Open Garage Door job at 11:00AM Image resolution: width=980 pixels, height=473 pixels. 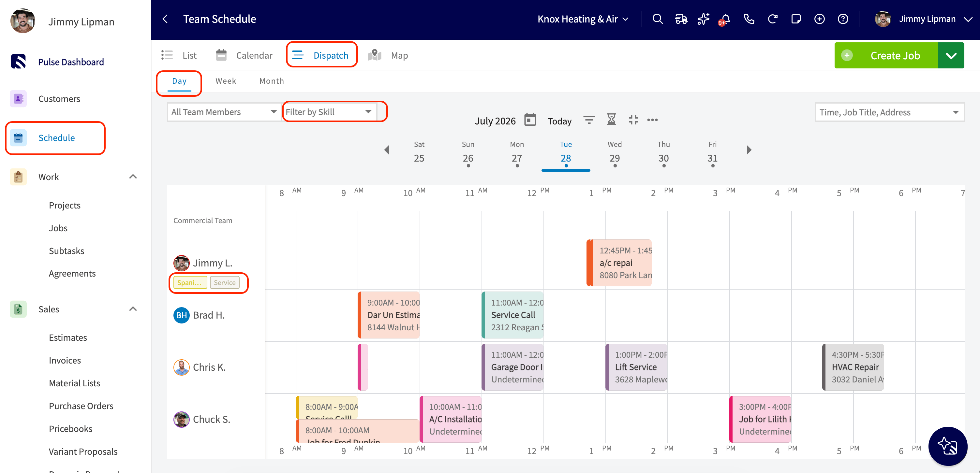[x=512, y=367]
